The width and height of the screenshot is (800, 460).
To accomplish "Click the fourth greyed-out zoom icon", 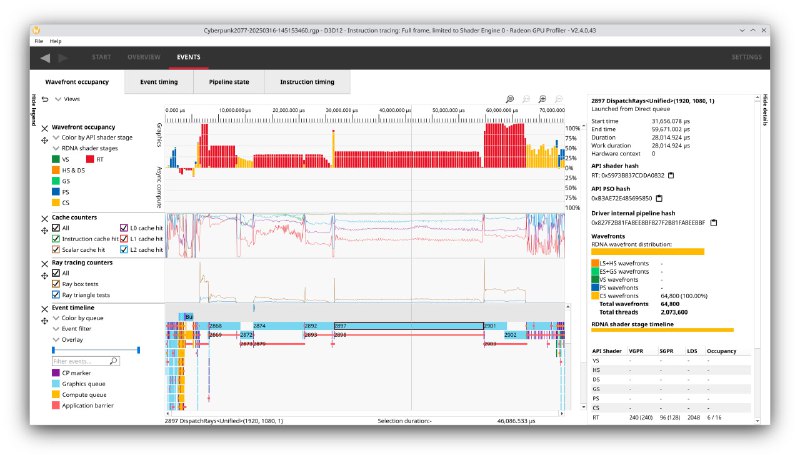I will pos(559,99).
